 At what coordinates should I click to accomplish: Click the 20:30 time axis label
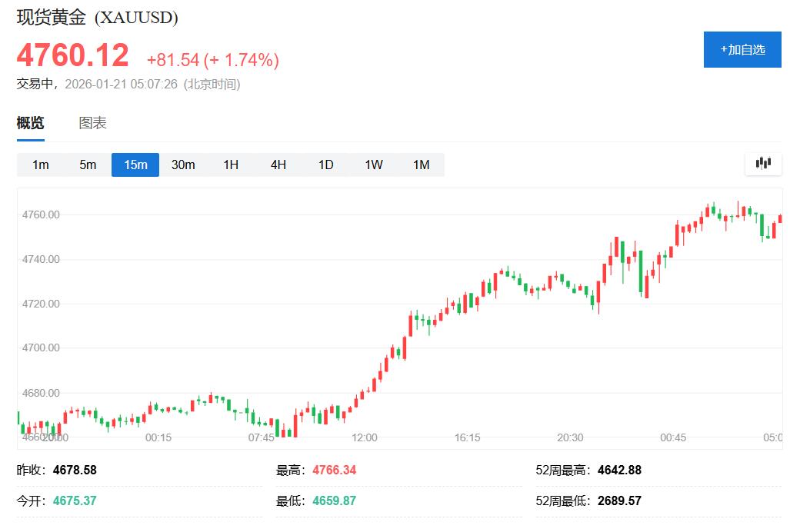pyautogui.click(x=570, y=437)
